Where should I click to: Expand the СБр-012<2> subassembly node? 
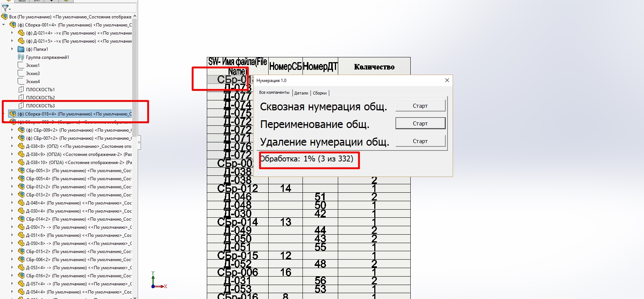[x=12, y=187]
